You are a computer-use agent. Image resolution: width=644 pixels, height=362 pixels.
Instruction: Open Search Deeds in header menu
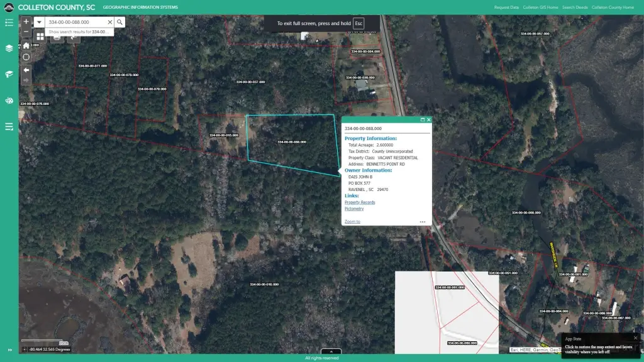pyautogui.click(x=575, y=8)
